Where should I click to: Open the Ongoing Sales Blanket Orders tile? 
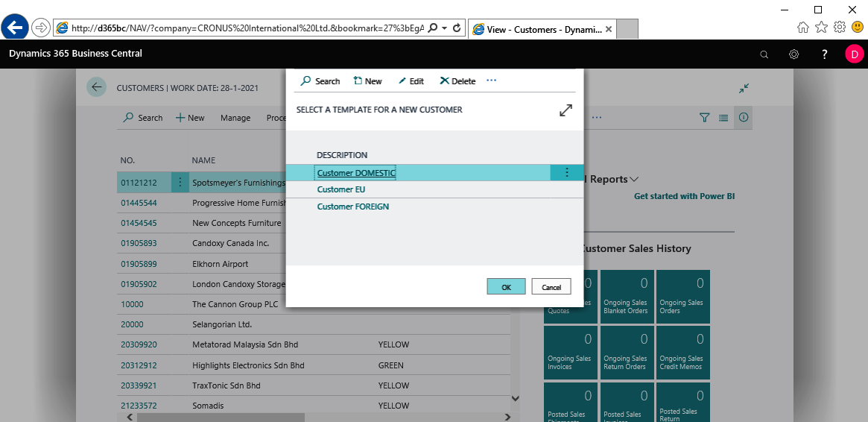coord(627,296)
